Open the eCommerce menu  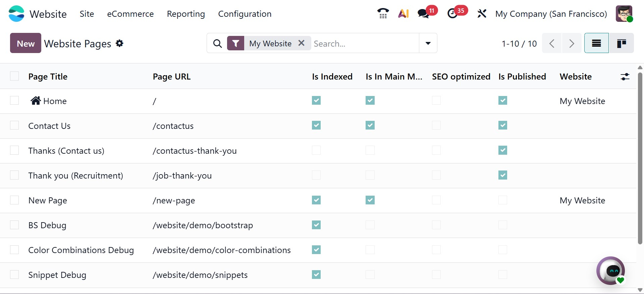click(x=130, y=14)
